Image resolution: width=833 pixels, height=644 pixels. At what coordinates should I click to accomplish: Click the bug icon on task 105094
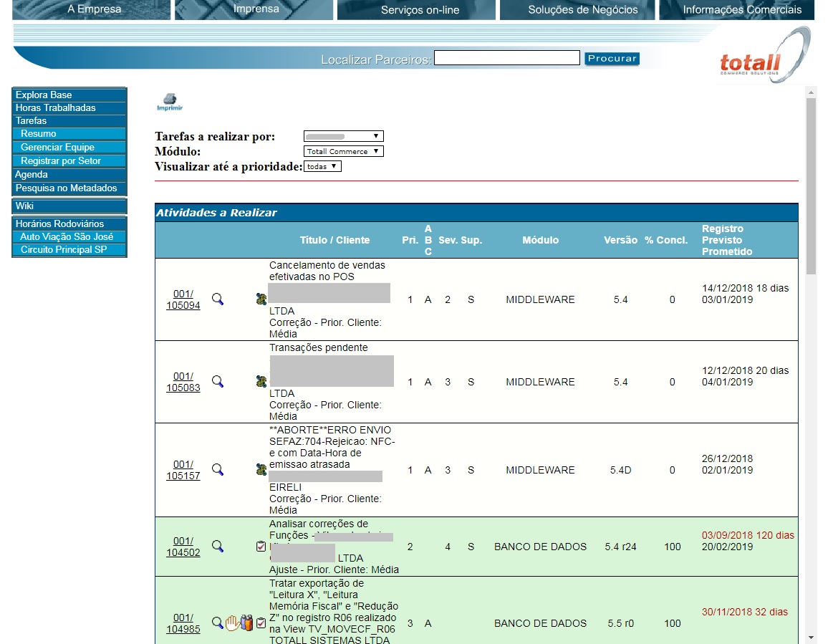coord(261,299)
